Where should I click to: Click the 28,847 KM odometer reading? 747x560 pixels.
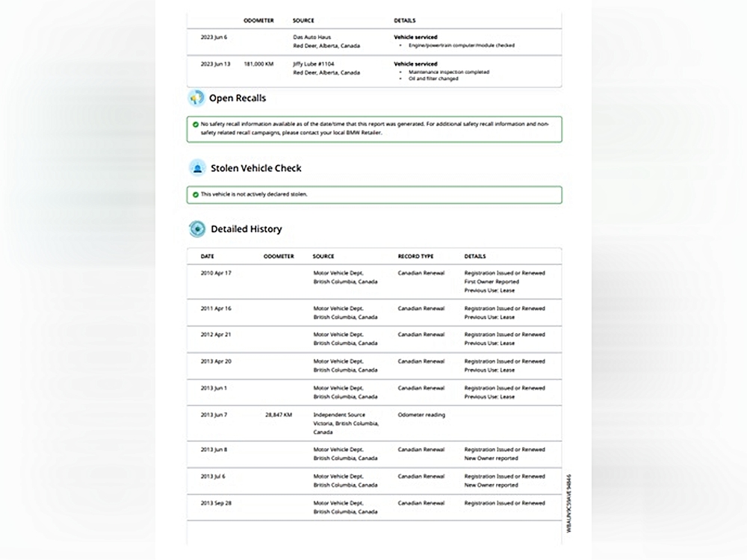click(x=278, y=414)
